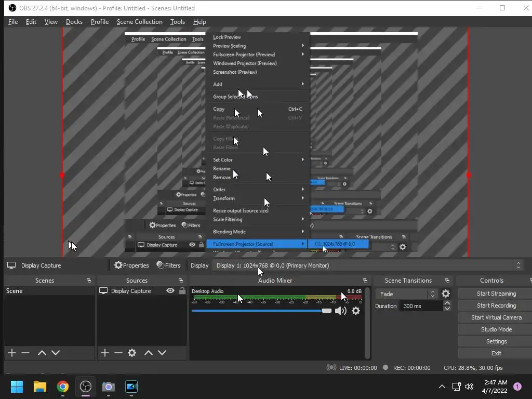This screenshot has width=532, height=399.
Task: Click Exit button in Controls
Action: [x=496, y=353]
